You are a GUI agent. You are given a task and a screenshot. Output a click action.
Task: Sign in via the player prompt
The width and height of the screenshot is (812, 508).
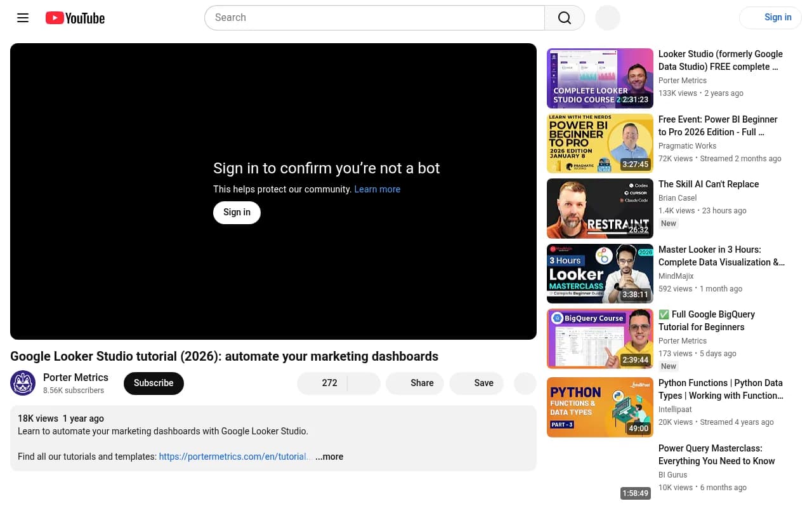click(x=237, y=212)
